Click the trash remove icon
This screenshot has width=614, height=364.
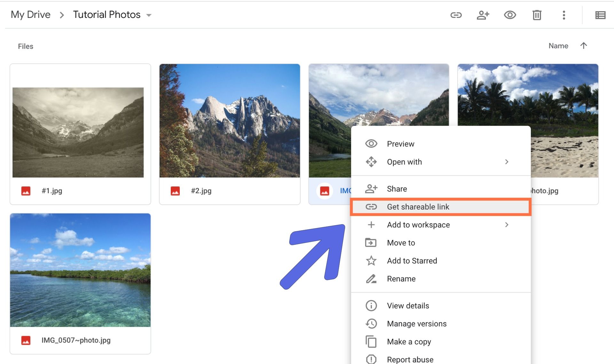click(x=537, y=15)
